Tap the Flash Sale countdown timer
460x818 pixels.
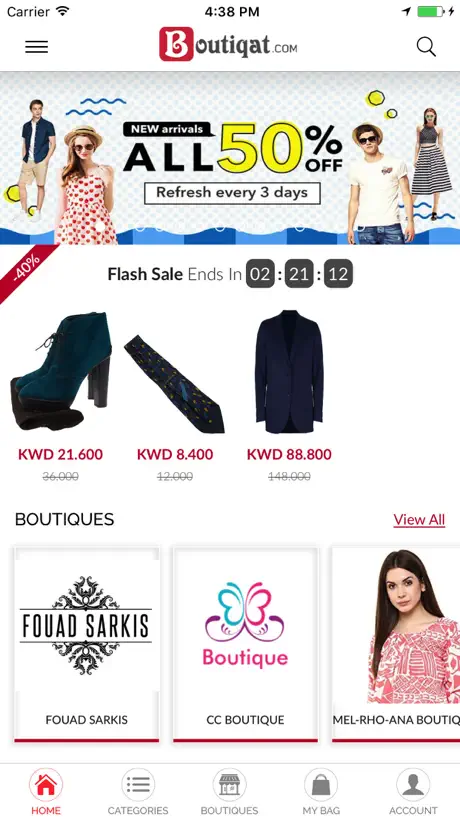(300, 274)
